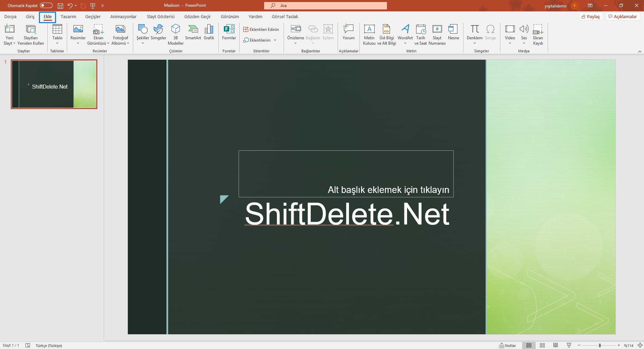The image size is (644, 349).
Task: Insert a Metin Kutusu text box
Action: (369, 30)
